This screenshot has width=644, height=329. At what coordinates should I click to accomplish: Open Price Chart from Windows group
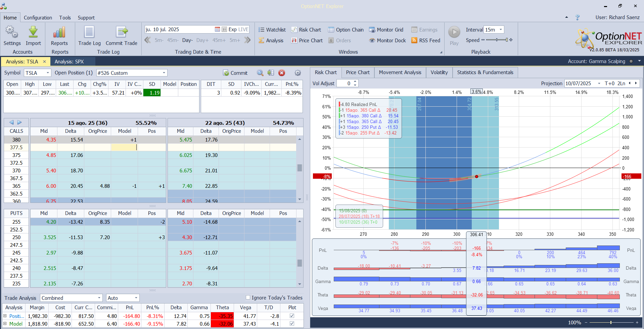coord(307,41)
